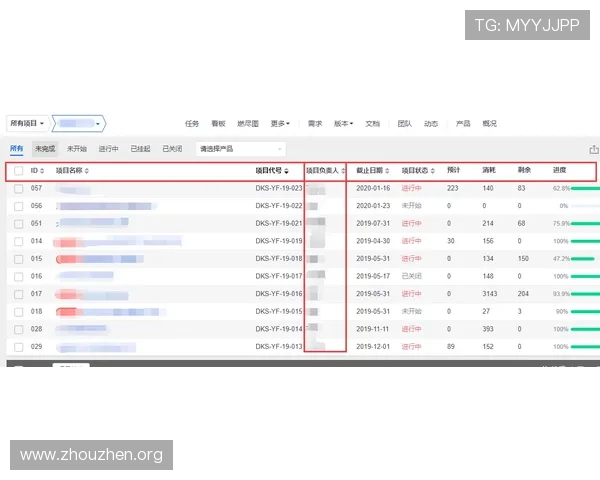Click the 预计 column header
600x480 pixels.
tap(453, 170)
